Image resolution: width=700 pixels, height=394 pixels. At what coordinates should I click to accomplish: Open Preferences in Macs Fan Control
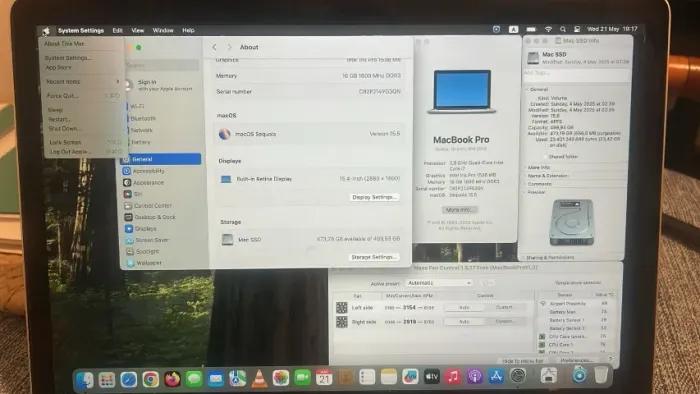(576, 360)
